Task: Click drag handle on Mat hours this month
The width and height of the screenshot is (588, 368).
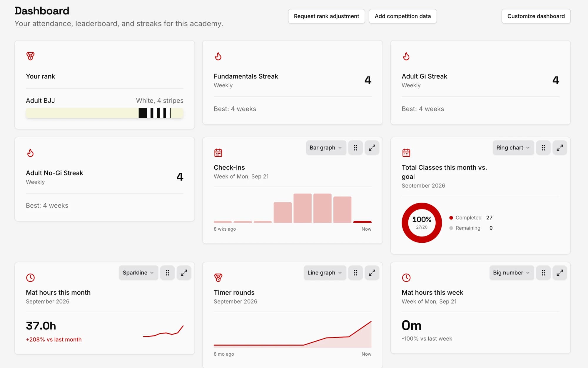Action: click(167, 273)
